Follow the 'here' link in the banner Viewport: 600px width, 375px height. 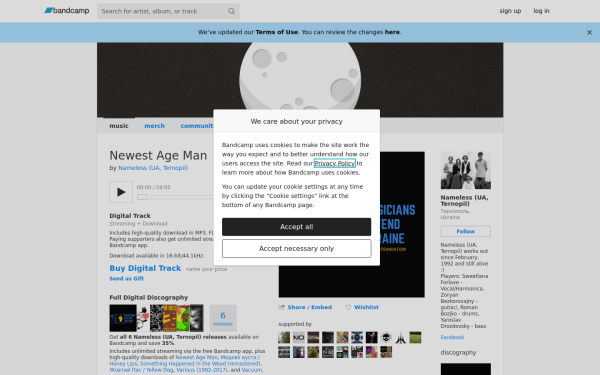tap(392, 32)
